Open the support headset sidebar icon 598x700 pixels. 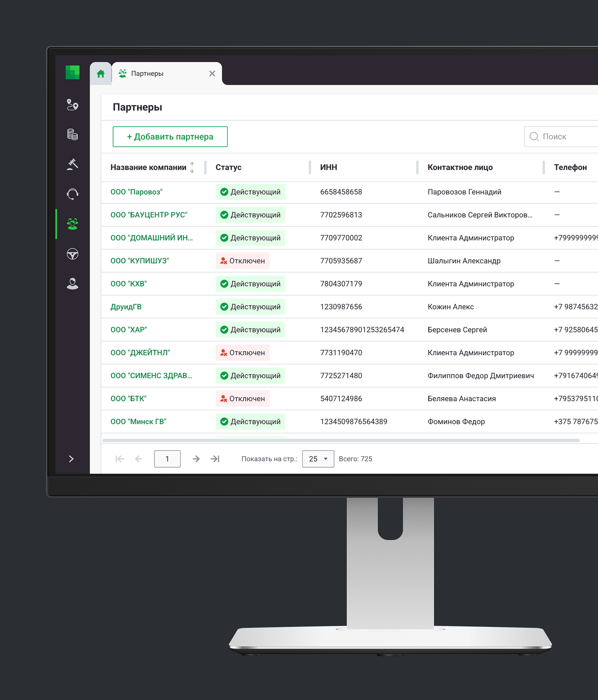tap(73, 194)
